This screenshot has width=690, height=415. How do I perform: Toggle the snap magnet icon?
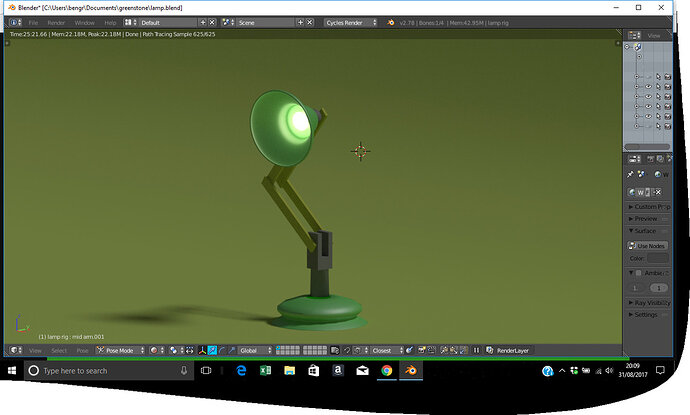pos(347,350)
